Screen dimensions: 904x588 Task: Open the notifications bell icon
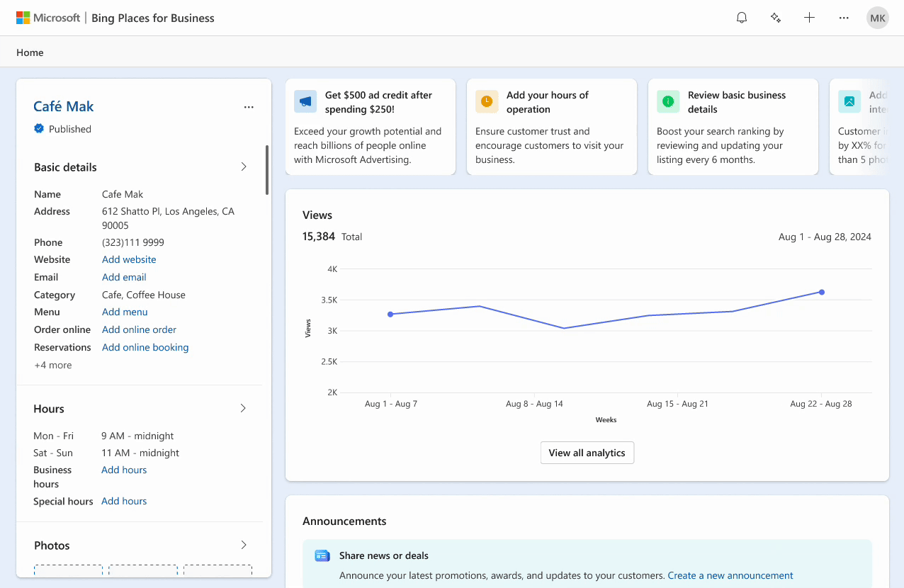pos(742,18)
